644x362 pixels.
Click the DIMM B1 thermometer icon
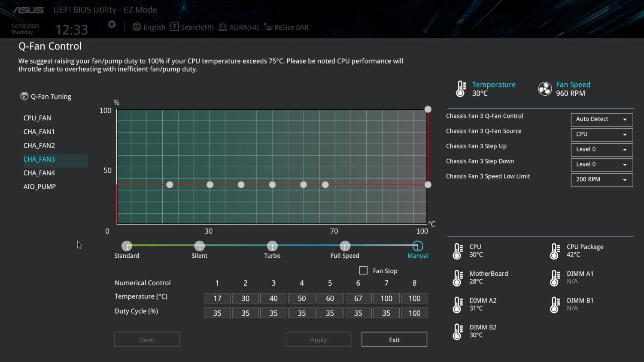click(555, 305)
